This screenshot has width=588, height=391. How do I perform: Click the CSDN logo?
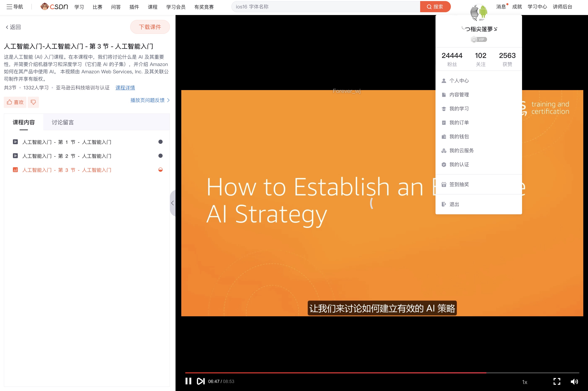coord(54,7)
